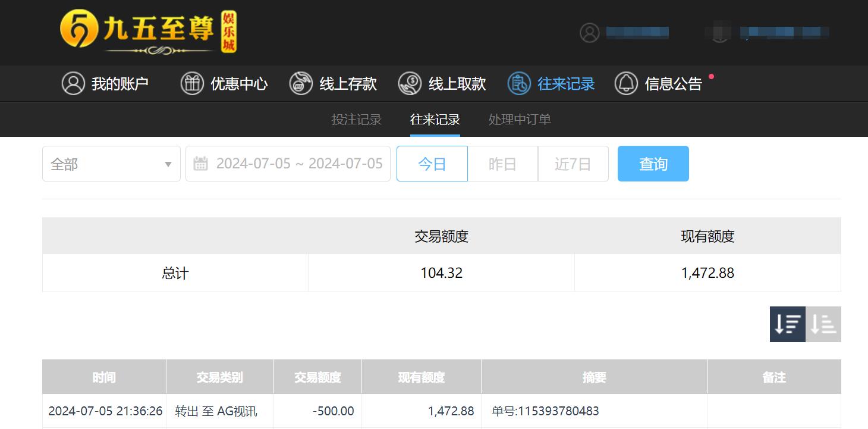Switch to 昨日 records
Image resolution: width=868 pixels, height=429 pixels.
point(503,163)
